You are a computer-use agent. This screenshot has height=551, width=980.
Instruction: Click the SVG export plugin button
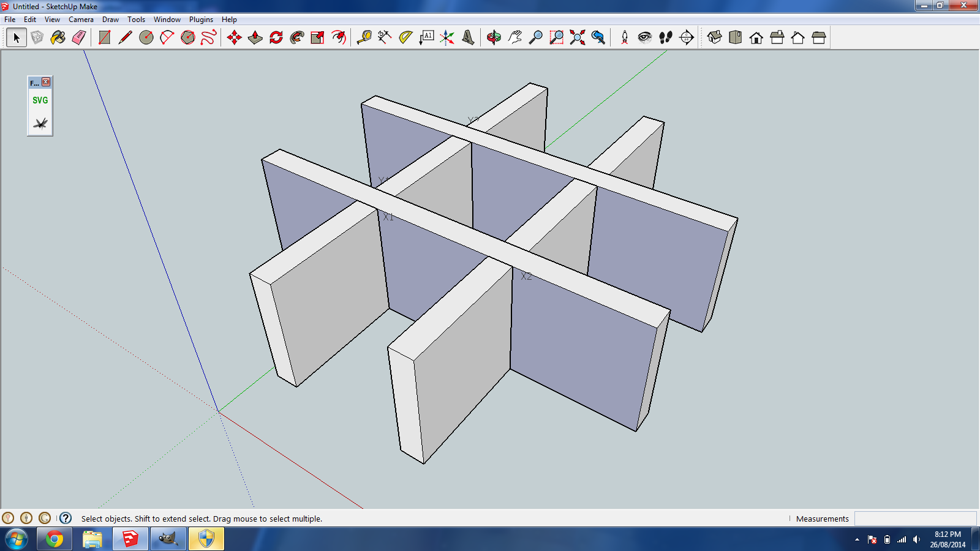tap(39, 100)
